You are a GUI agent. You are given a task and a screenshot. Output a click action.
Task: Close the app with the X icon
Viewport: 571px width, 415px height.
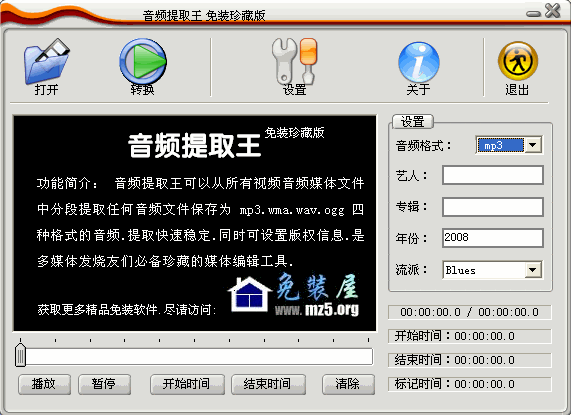click(552, 10)
